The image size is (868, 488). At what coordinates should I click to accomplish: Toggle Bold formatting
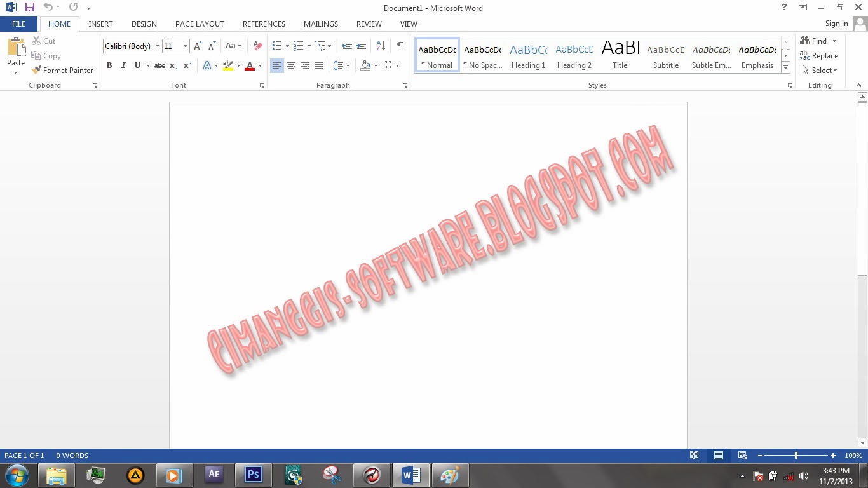[109, 65]
